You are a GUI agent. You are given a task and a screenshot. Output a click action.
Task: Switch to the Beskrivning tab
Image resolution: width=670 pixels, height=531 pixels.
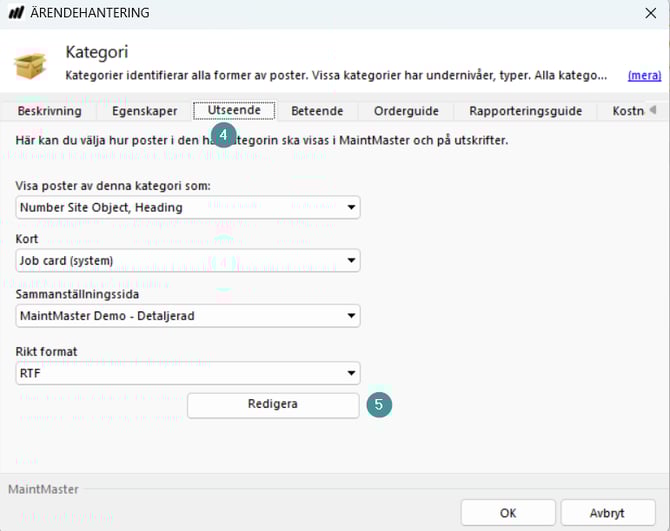(49, 111)
